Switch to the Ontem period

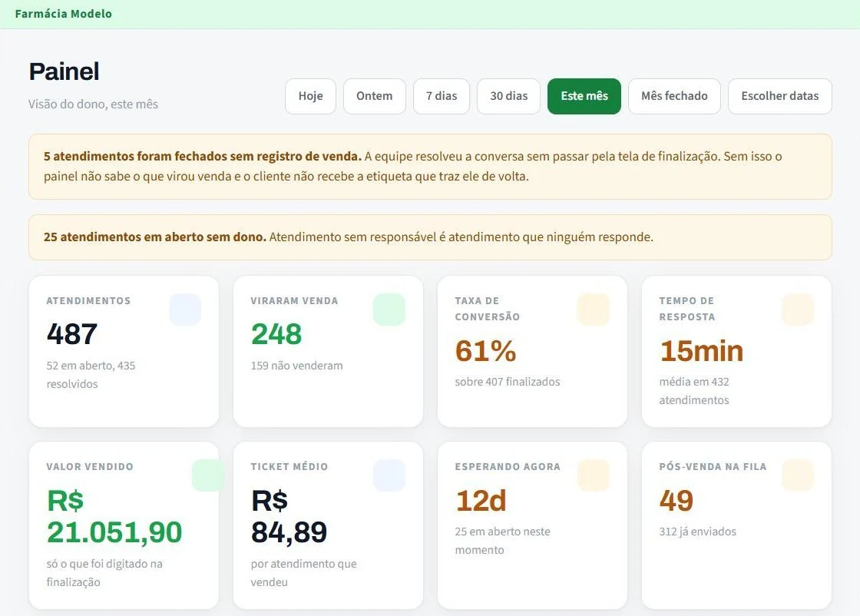[x=375, y=96]
